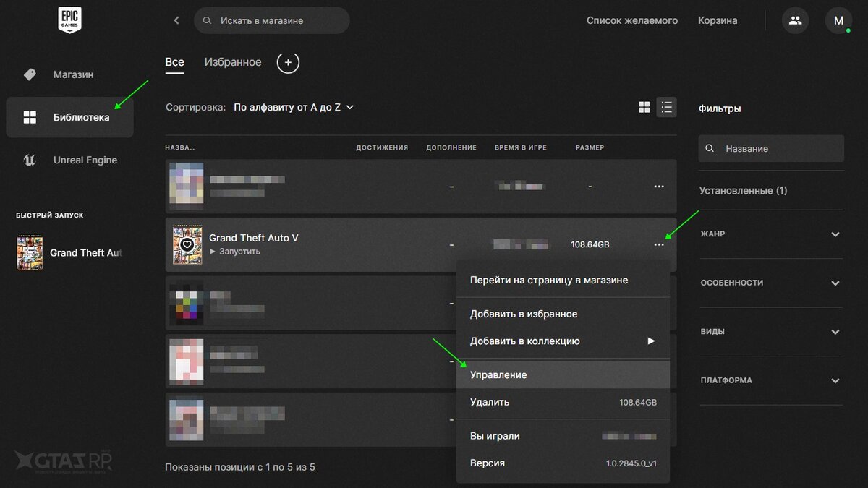Select Управление in context menu
Viewport: 868px width, 488px height.
(x=563, y=375)
